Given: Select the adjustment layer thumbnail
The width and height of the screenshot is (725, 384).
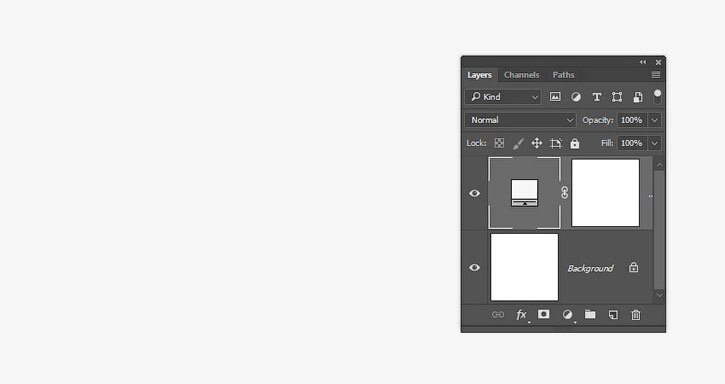Looking at the screenshot, I should click(x=524, y=193).
